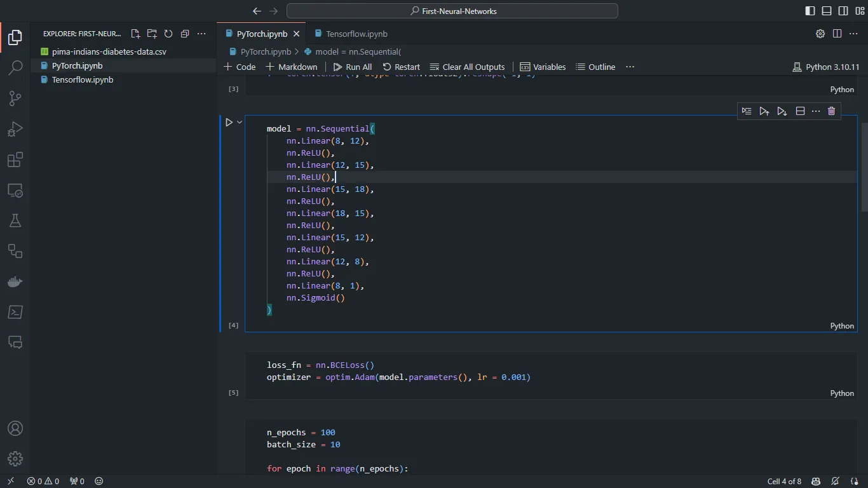Toggle the notebook Outline view

click(595, 67)
